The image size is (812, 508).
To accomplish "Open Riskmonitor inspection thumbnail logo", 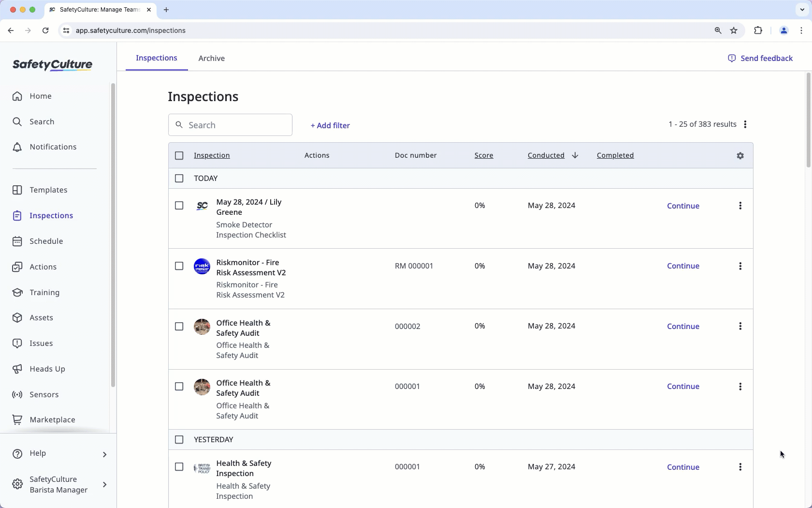I will [x=202, y=267].
